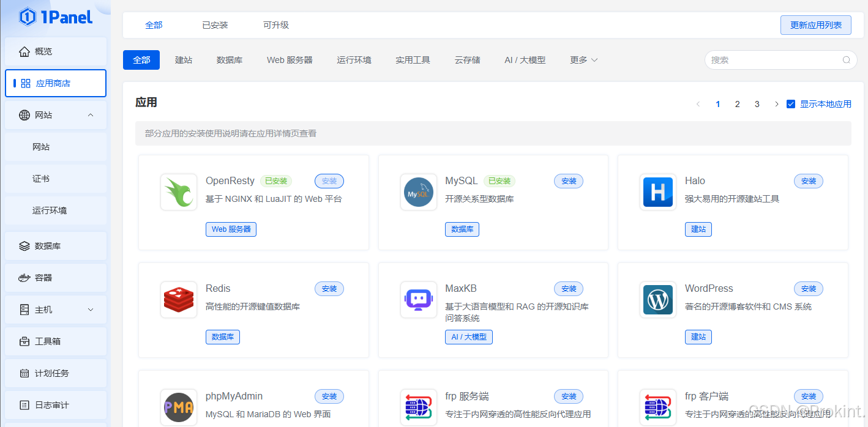Open the 更多 category dropdown
Viewport: 868px width, 427px height.
[x=583, y=60]
